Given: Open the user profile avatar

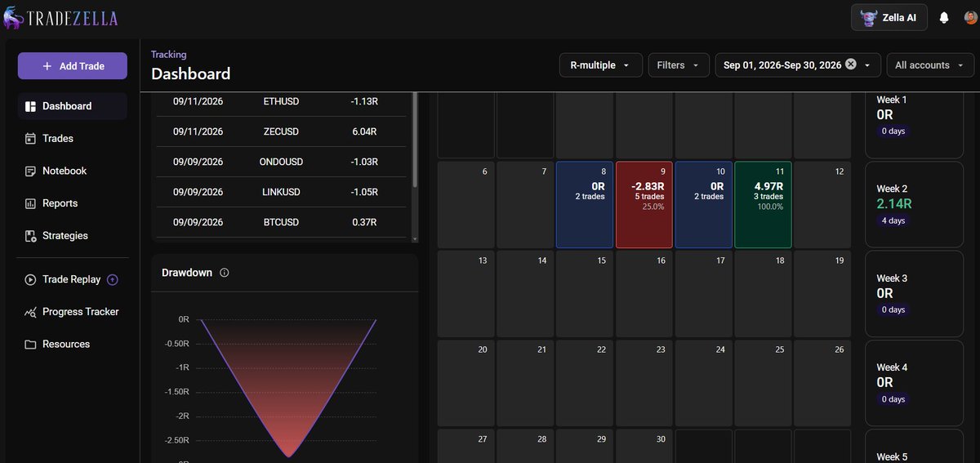Looking at the screenshot, I should 969,18.
